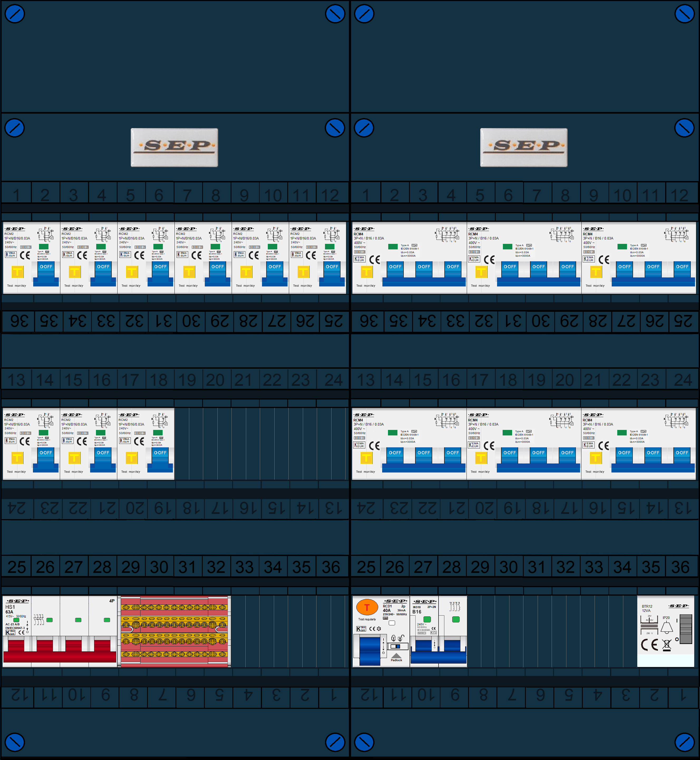Image resolution: width=700 pixels, height=760 pixels.
Task: Click the bottom-left screw of the left panel
Action: tap(14, 742)
